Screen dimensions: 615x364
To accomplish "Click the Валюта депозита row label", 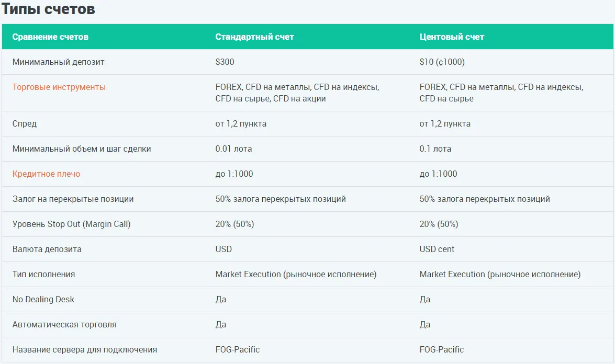I will (47, 249).
